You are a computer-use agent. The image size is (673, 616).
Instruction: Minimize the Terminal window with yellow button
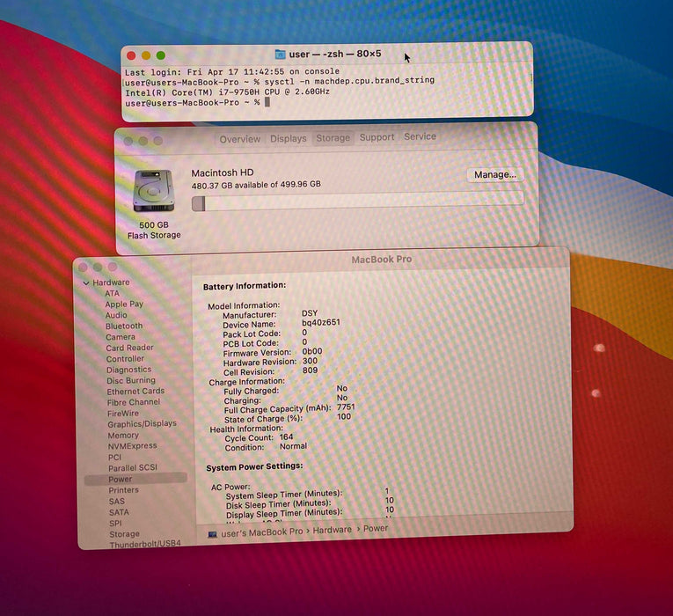pyautogui.click(x=146, y=55)
